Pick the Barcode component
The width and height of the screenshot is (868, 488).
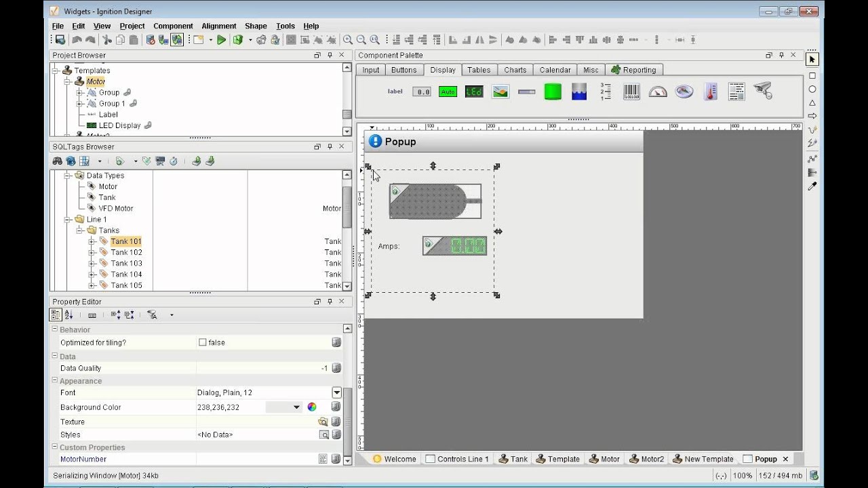631,91
